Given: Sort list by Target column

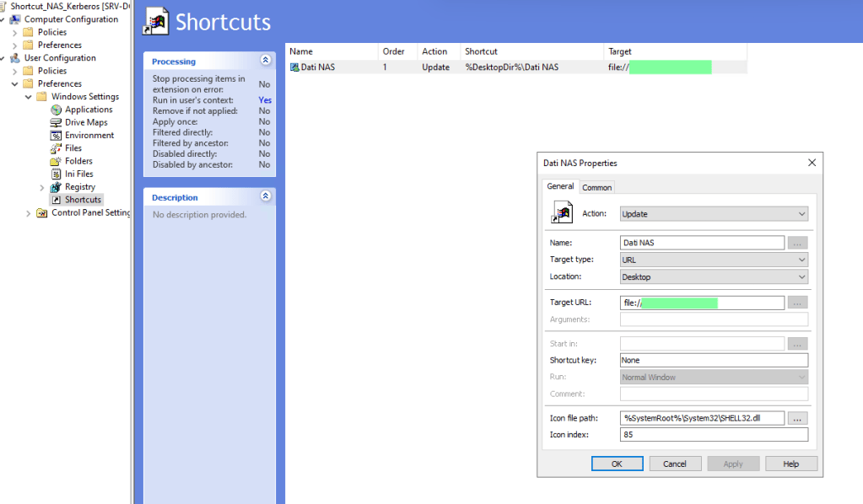Looking at the screenshot, I should 675,51.
